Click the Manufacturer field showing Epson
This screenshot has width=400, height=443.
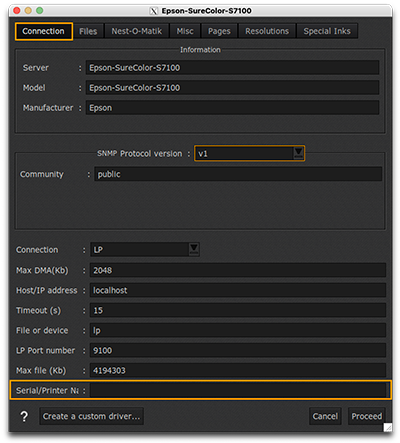click(232, 108)
